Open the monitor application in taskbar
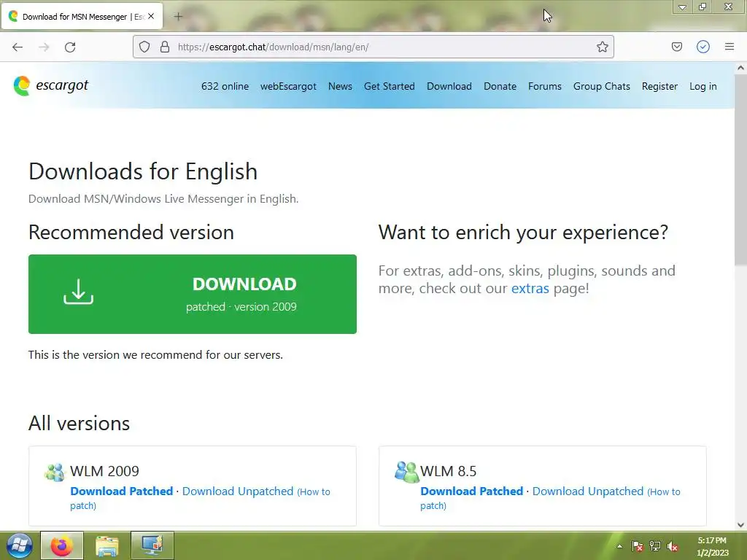 pos(152,545)
